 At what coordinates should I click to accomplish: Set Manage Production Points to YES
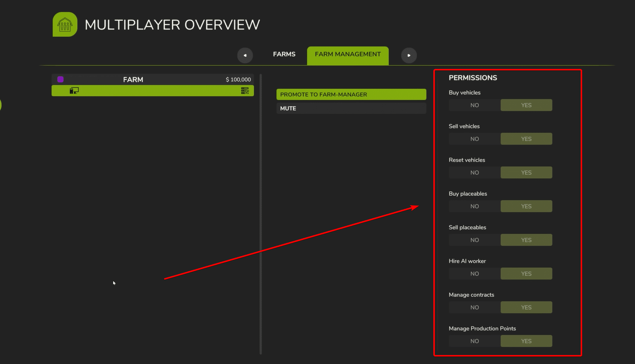tap(526, 341)
